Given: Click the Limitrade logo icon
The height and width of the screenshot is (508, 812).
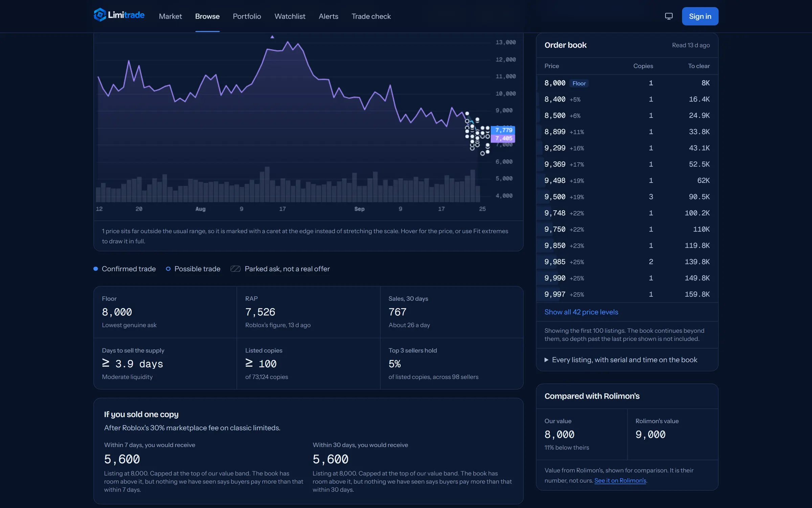Looking at the screenshot, I should (100, 15).
